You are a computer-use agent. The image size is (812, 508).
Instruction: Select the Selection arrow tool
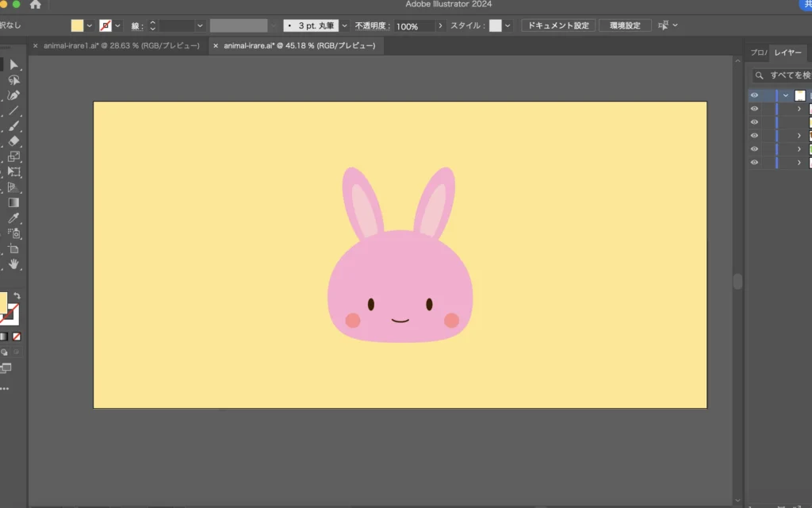(13, 64)
